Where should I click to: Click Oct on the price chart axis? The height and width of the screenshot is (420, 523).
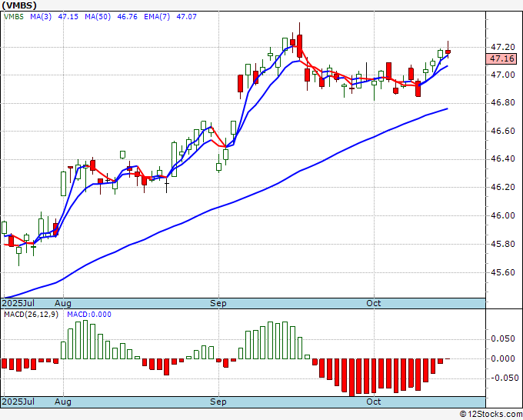(x=373, y=303)
